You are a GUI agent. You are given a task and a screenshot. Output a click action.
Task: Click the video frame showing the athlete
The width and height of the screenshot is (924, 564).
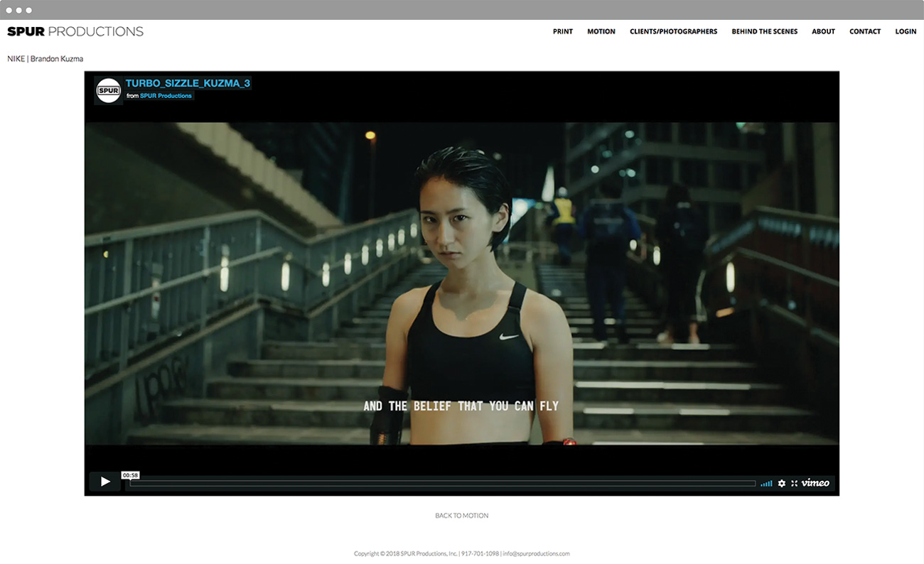462,284
